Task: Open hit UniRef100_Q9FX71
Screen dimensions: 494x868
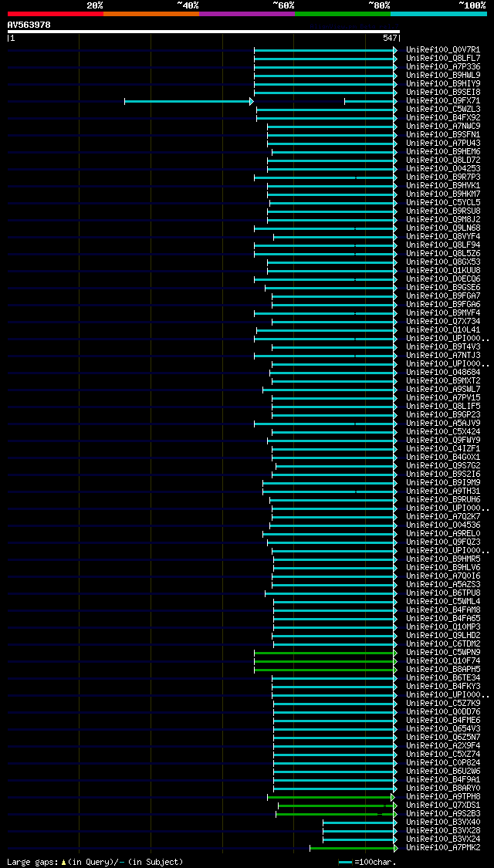Action: tap(443, 101)
